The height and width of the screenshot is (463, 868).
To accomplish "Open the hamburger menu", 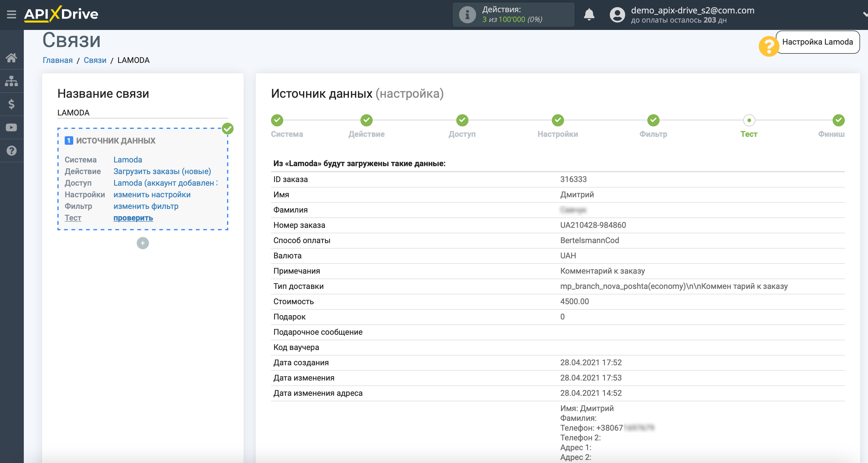I will (12, 14).
